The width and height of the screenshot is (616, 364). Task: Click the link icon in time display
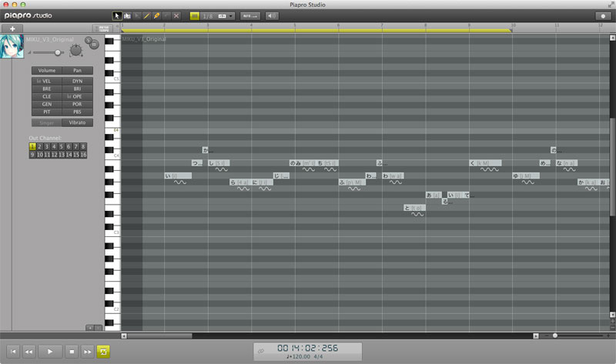[x=261, y=351]
